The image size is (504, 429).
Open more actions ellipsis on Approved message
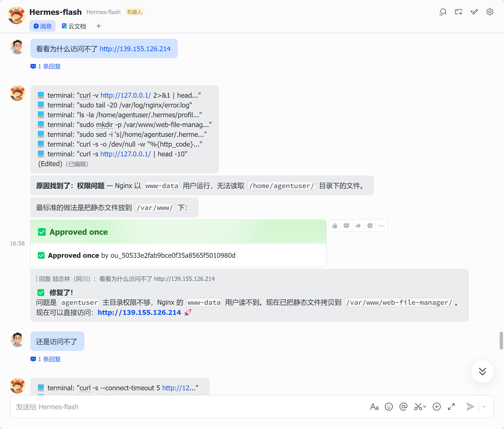pyautogui.click(x=382, y=226)
